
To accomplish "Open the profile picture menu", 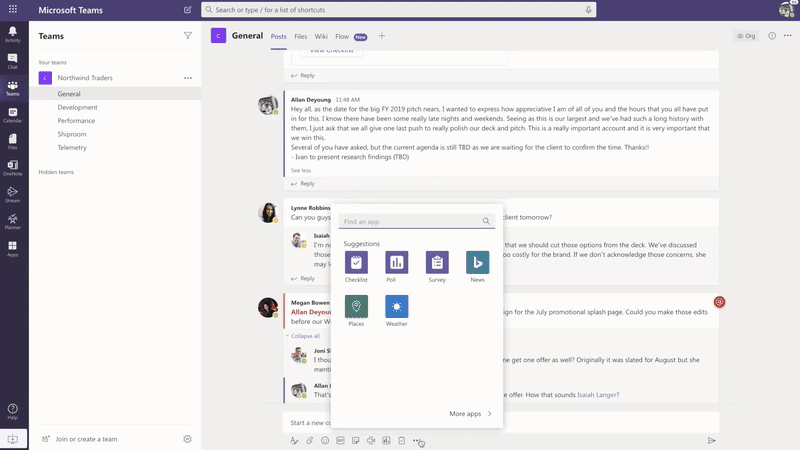I will pyautogui.click(x=787, y=9).
